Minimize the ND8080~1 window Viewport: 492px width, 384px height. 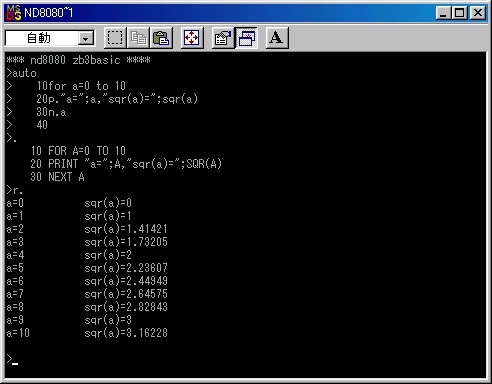pos(443,13)
